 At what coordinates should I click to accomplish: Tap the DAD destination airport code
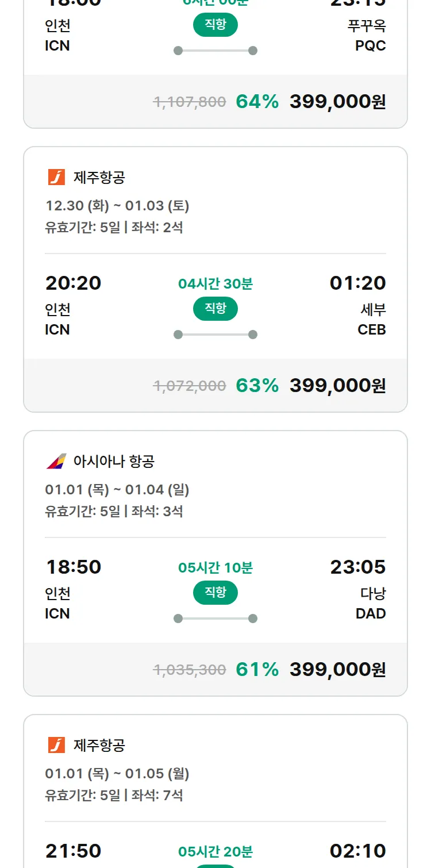click(x=371, y=614)
